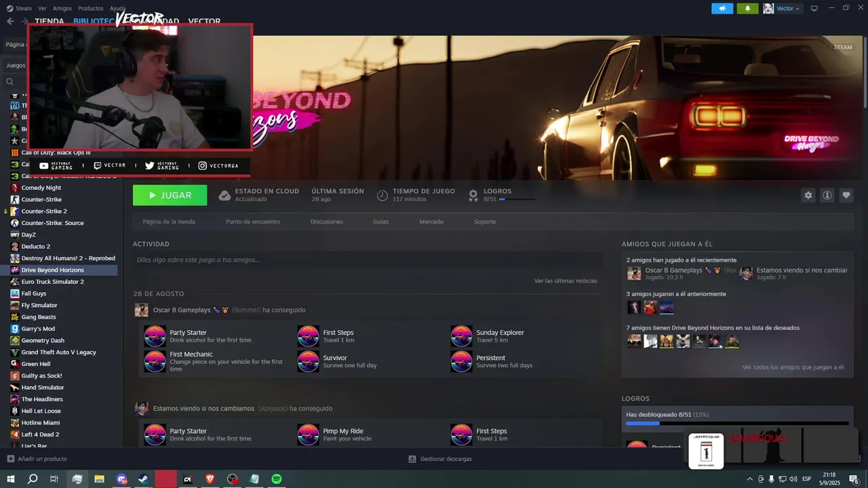Select Hotline Miami in library
Screen dimensions: 868x488
(41, 423)
